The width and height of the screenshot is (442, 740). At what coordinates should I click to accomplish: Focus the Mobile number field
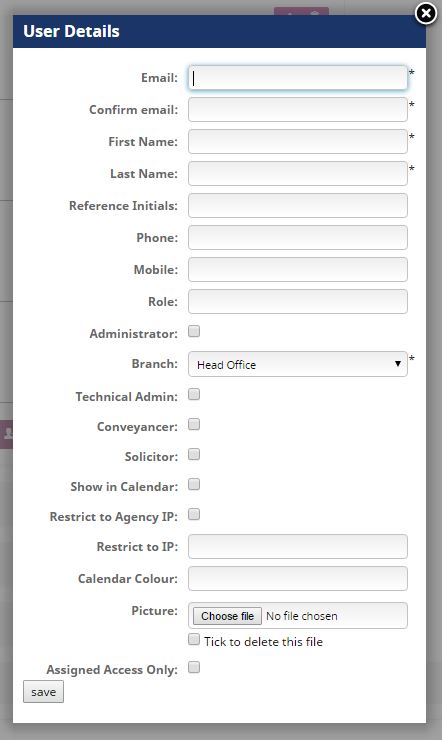pyautogui.click(x=298, y=269)
